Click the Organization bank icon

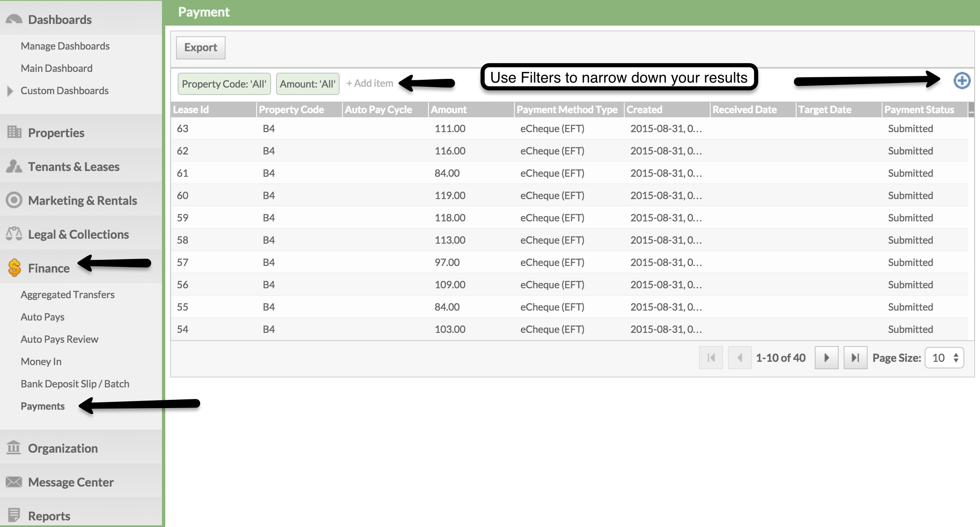(14, 448)
